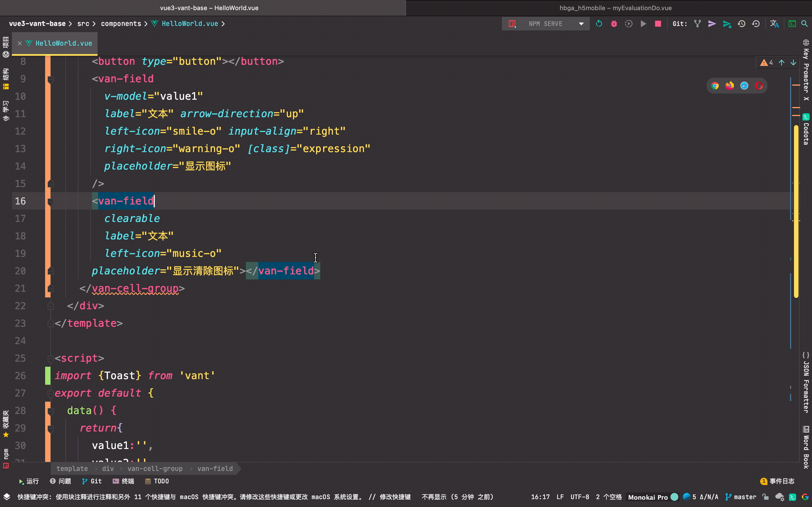Open the file in the Chrome browser
Screen dimensions: 812x507
pos(715,86)
